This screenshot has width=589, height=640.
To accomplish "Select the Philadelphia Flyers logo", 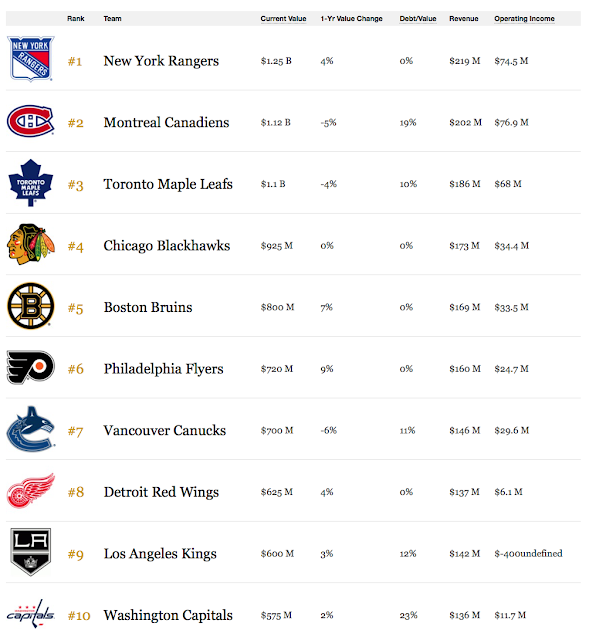I will 31,367.
